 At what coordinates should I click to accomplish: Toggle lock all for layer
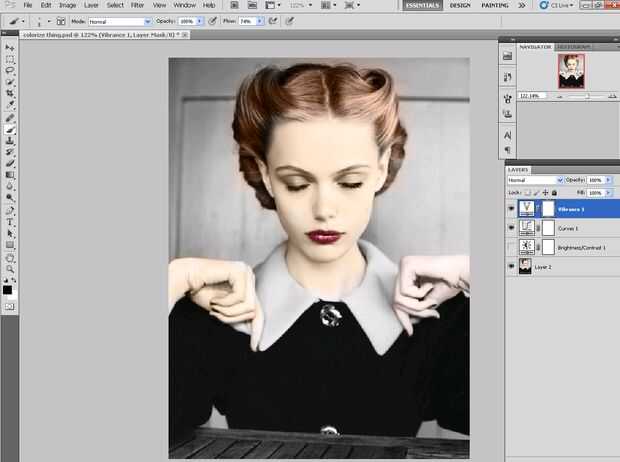554,193
